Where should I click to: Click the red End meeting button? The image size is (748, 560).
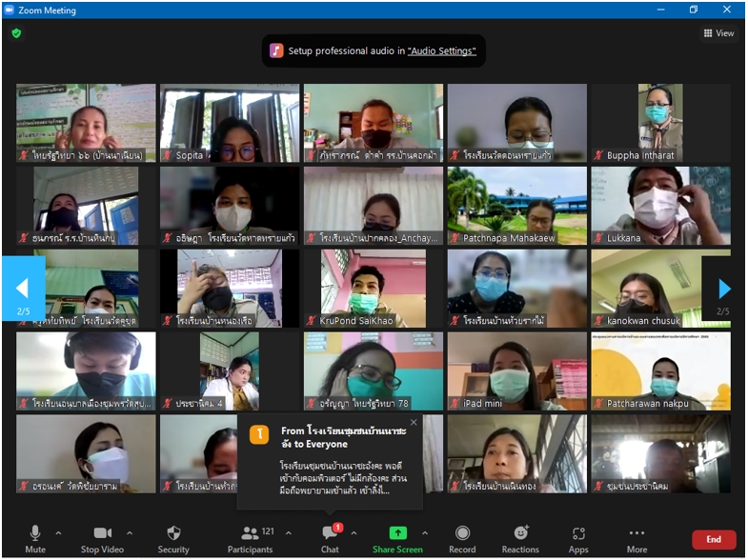tap(713, 539)
